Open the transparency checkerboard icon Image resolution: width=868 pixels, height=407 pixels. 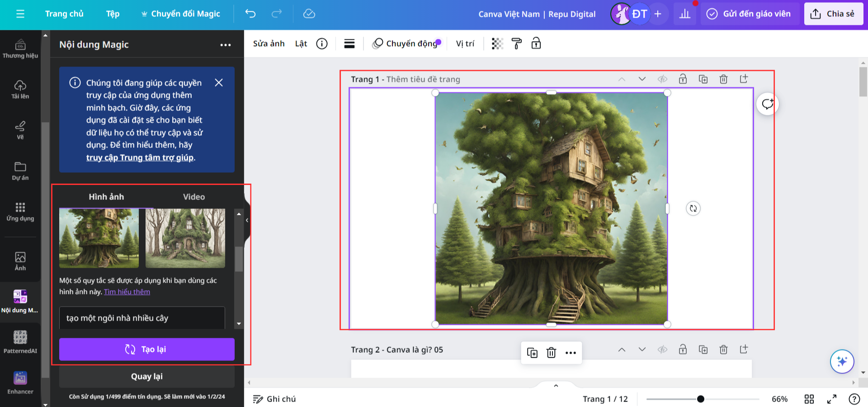[497, 43]
